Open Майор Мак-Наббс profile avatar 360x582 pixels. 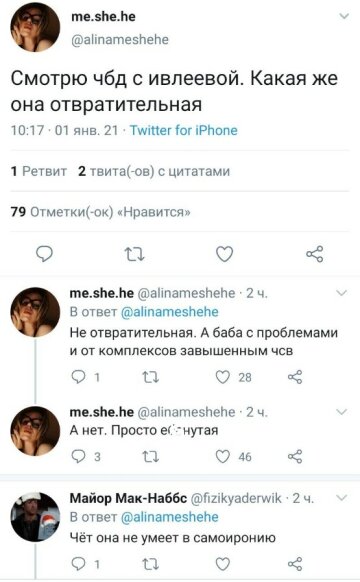tap(35, 517)
